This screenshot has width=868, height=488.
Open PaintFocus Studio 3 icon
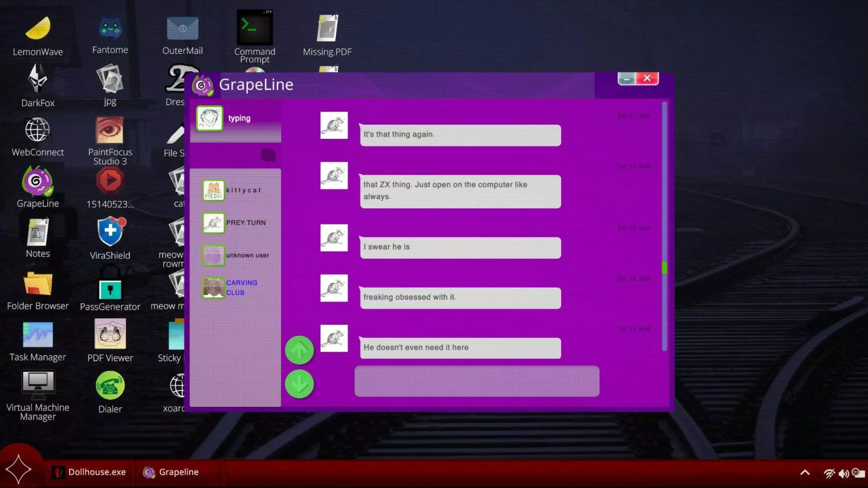click(x=110, y=131)
